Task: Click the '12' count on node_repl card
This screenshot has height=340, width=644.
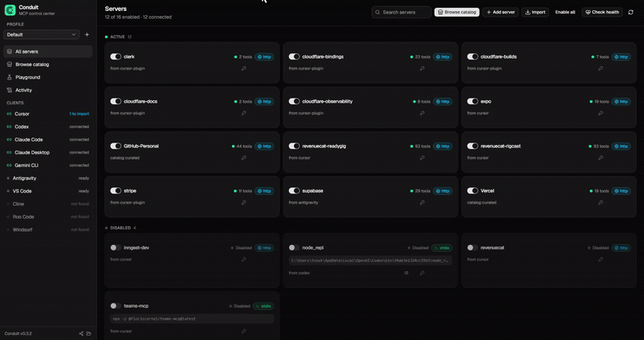Action: click(406, 273)
